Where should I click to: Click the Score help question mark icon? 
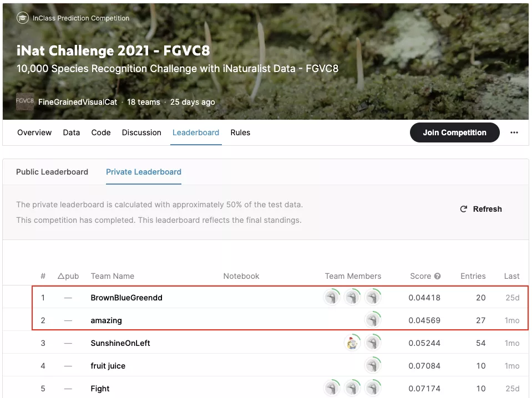pos(438,276)
